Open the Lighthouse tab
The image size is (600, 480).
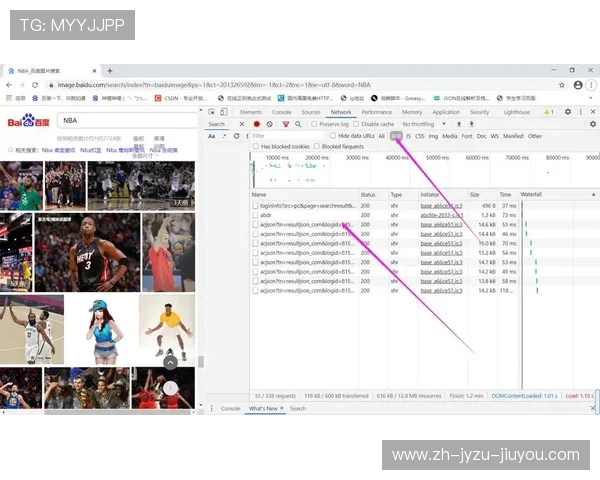(x=517, y=112)
